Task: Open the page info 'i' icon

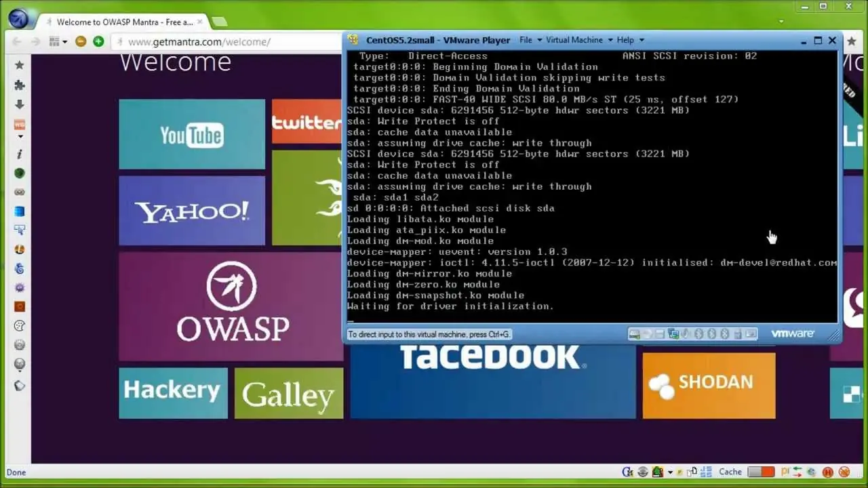Action: [20, 154]
